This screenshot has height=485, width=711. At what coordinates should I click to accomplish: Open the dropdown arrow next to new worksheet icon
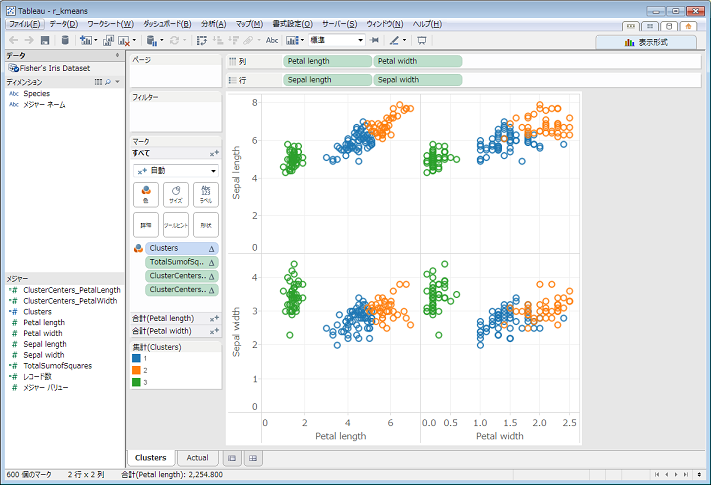coord(95,40)
